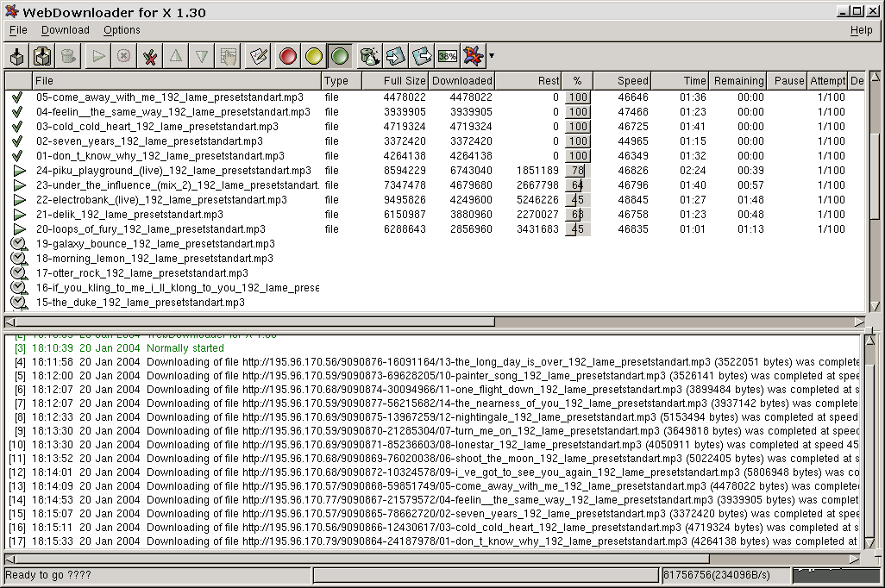Sort by the Downloaded column header

point(461,81)
